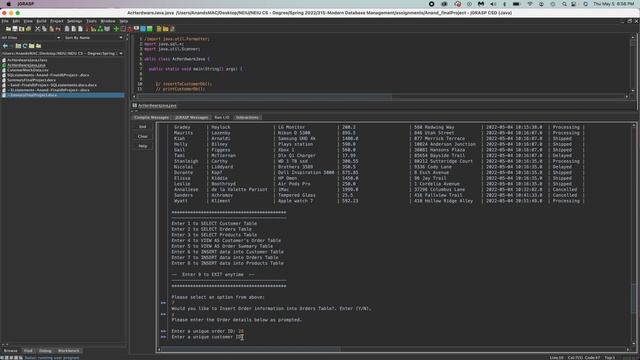This screenshot has width=640, height=360.
Task: Open the Project menu
Action: click(x=57, y=21)
